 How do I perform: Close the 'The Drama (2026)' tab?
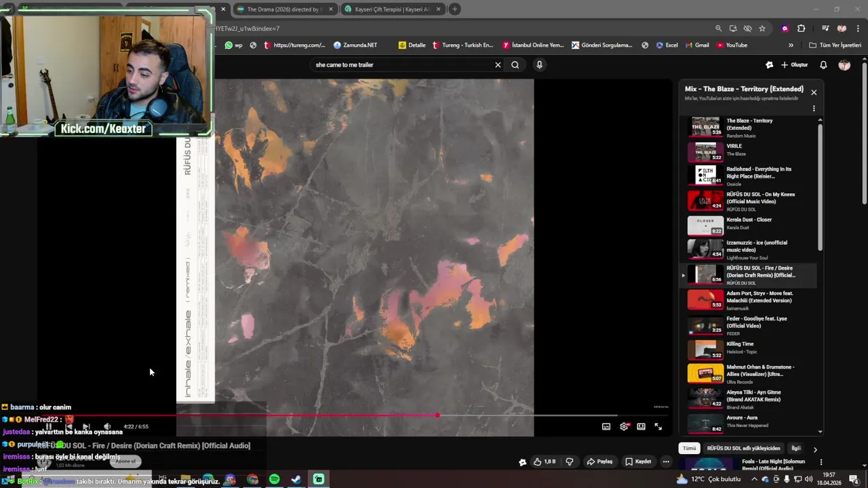coord(331,9)
